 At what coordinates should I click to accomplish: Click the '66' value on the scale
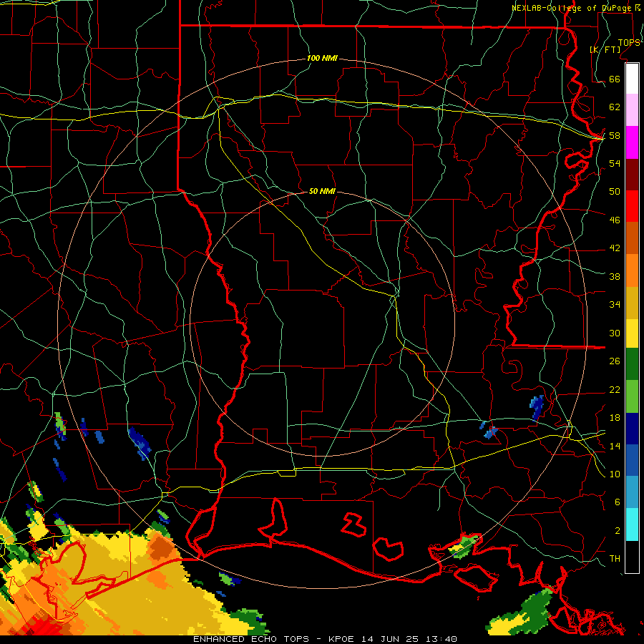615,79
